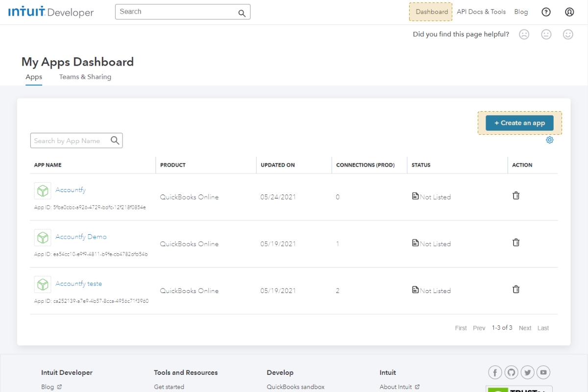Open the YouTube social icon in footer
This screenshot has height=392, width=588.
coord(543,372)
